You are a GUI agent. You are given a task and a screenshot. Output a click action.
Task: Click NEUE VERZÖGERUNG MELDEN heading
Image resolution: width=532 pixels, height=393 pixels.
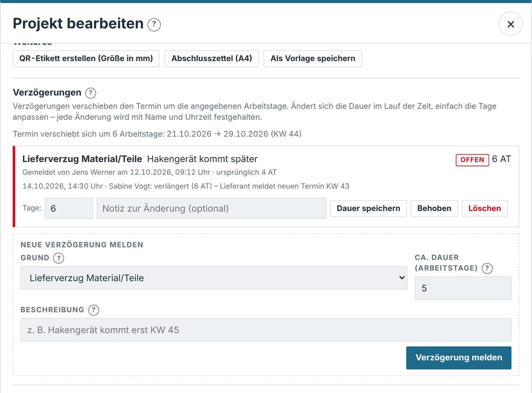(x=82, y=245)
